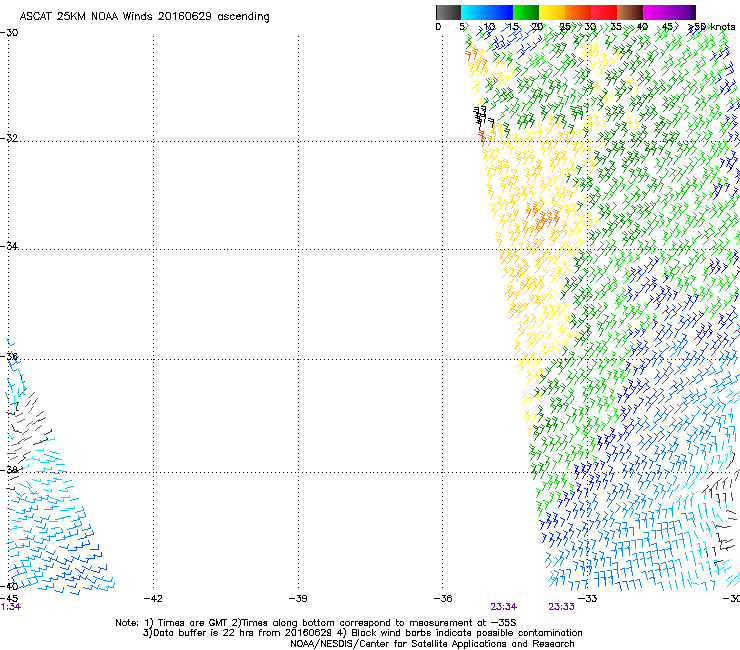
Task: Pick the brown 35-40 knot color segment
Action: point(630,12)
